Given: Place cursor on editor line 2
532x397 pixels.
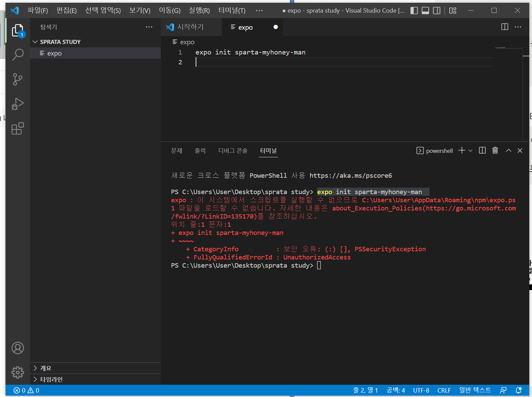Looking at the screenshot, I should pyautogui.click(x=344, y=62).
